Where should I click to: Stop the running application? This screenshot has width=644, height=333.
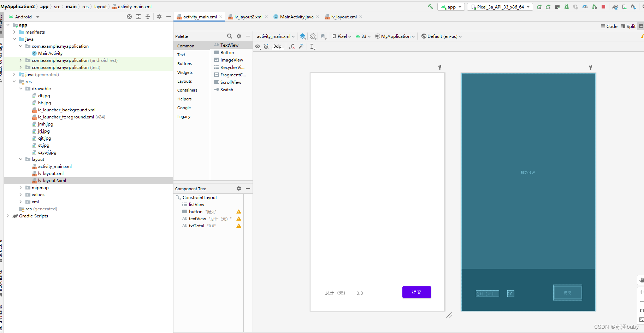pyautogui.click(x=604, y=7)
